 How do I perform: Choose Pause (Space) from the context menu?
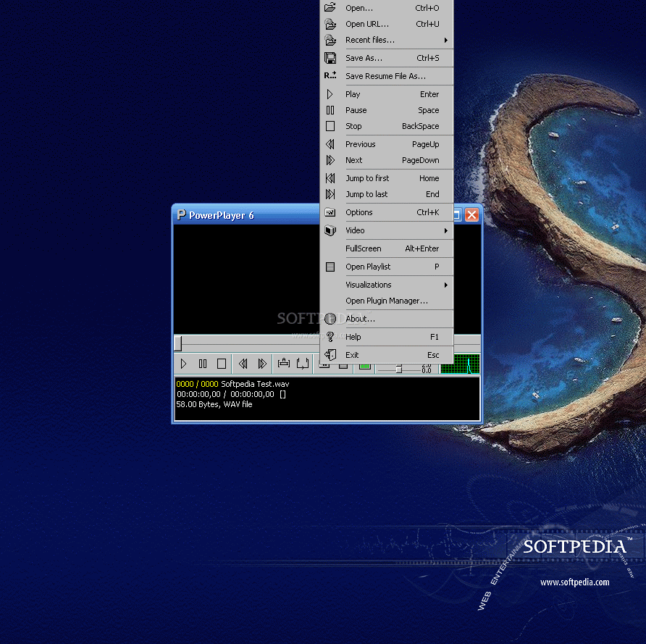(x=387, y=110)
